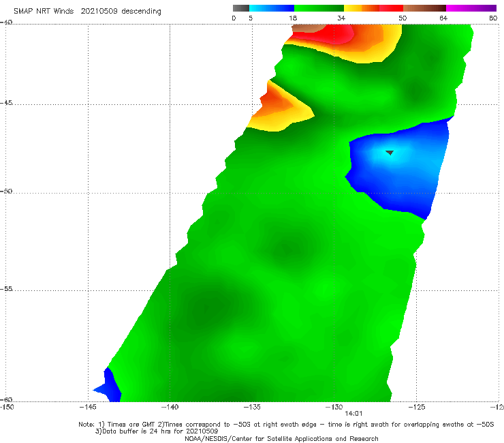Click the latitude axis label '-60'
Screen dimensions: 504x443
[x=6, y=399]
